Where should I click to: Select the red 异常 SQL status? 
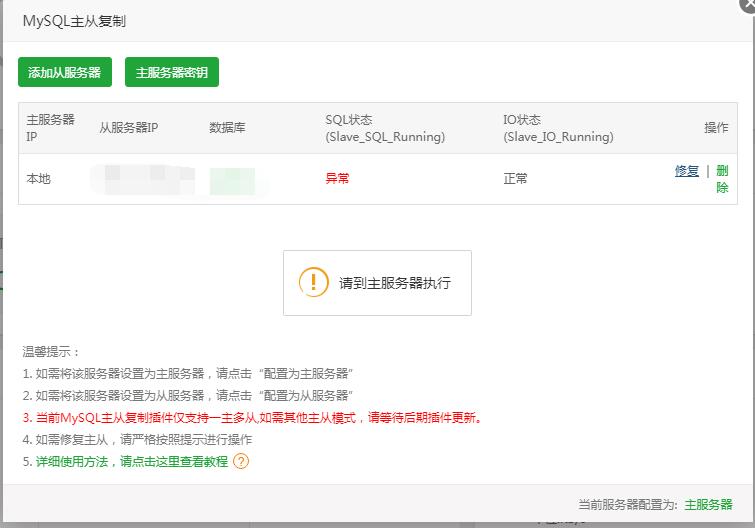point(337,179)
